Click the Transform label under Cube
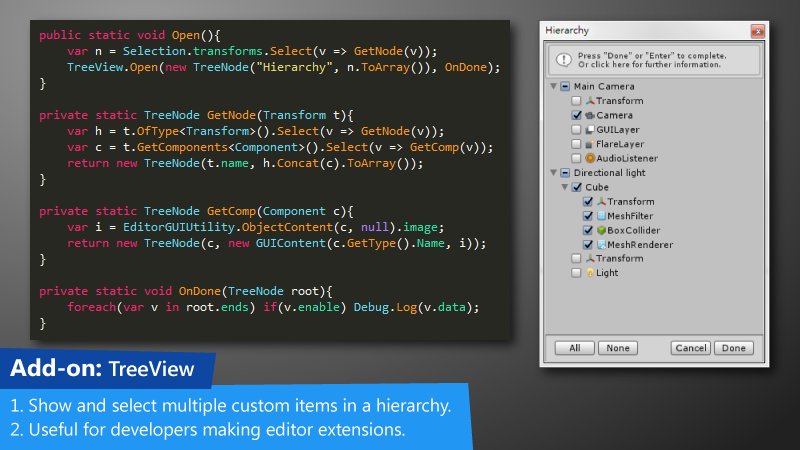This screenshot has height=450, width=800. [631, 202]
